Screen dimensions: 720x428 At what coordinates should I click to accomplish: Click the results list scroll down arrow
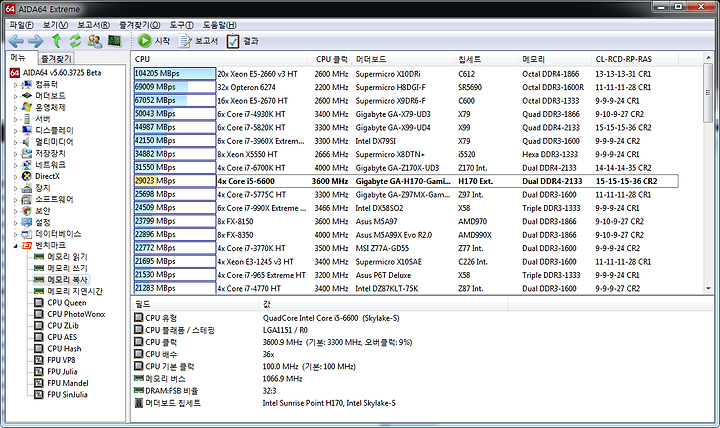(708, 288)
